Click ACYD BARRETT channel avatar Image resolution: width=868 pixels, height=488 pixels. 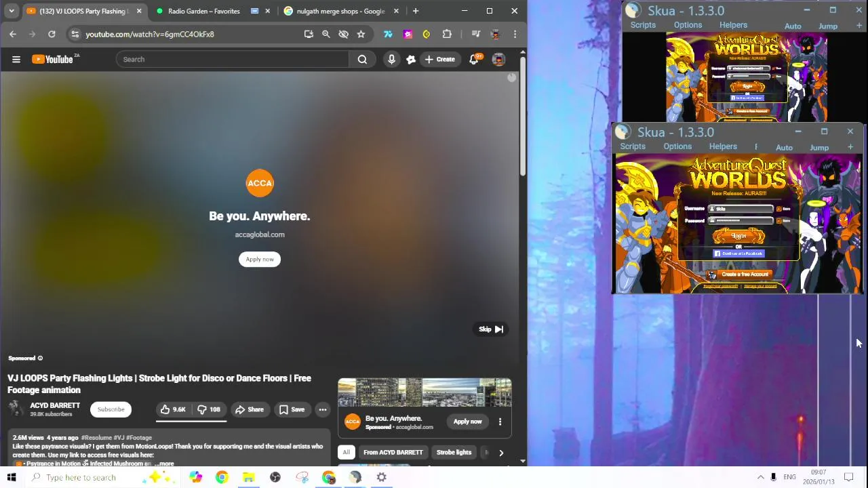tap(16, 409)
